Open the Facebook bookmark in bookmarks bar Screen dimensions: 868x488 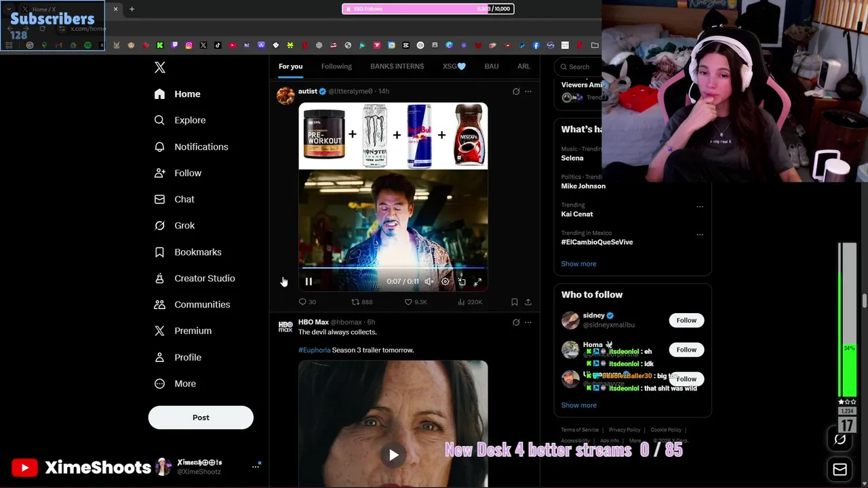tap(536, 45)
